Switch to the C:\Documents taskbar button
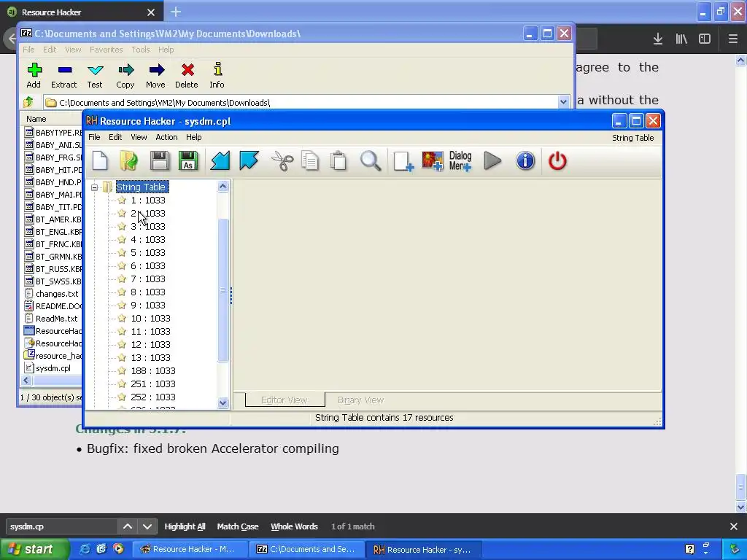 click(x=307, y=550)
